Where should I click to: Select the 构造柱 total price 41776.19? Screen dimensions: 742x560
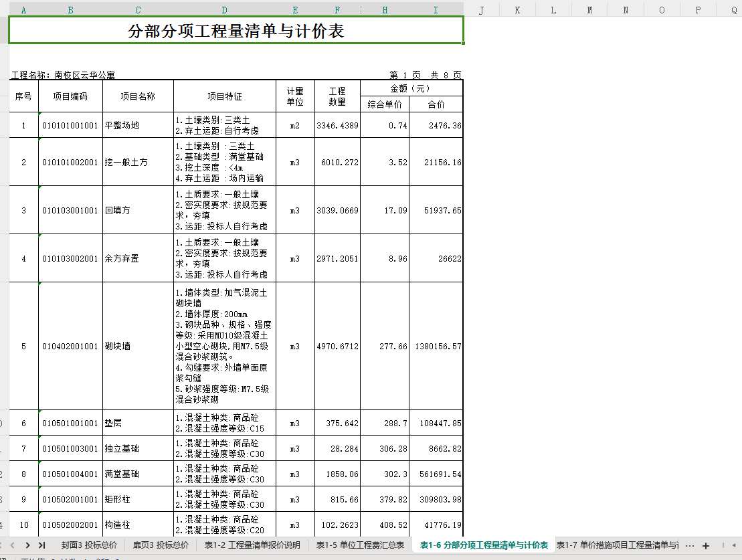click(436, 525)
